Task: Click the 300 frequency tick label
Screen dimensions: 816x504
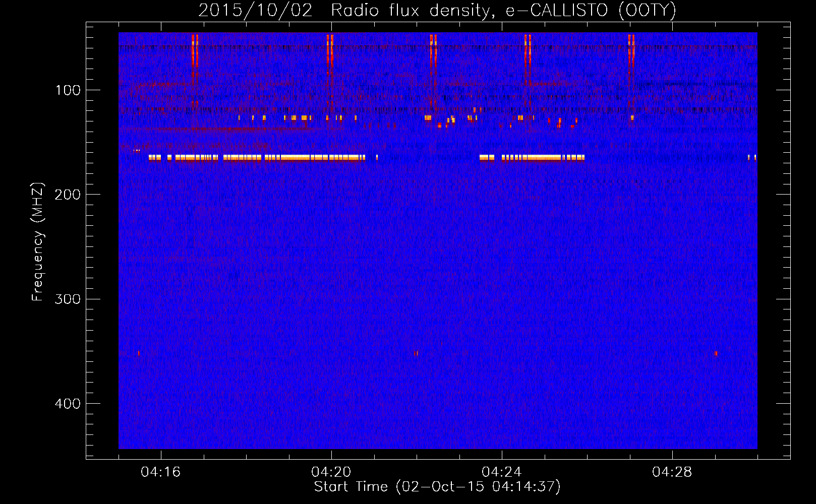Action: tap(68, 299)
